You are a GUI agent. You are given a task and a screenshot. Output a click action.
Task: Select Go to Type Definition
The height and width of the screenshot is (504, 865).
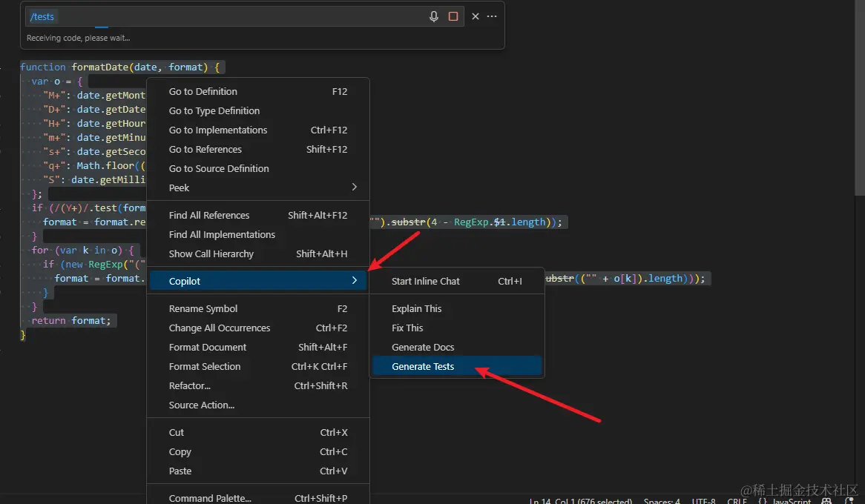click(x=258, y=111)
